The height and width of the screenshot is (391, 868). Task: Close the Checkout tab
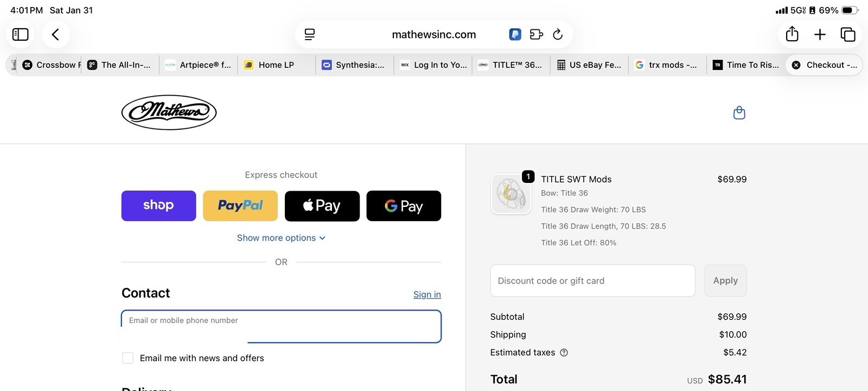(x=796, y=65)
